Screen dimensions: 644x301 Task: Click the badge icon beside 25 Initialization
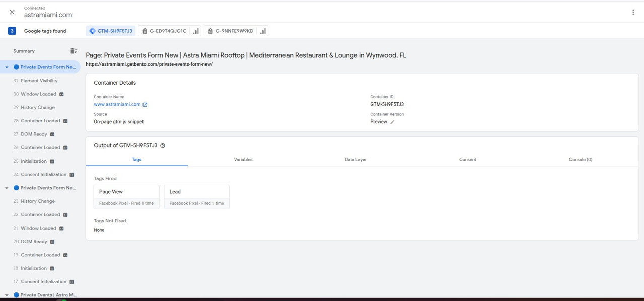click(x=52, y=161)
